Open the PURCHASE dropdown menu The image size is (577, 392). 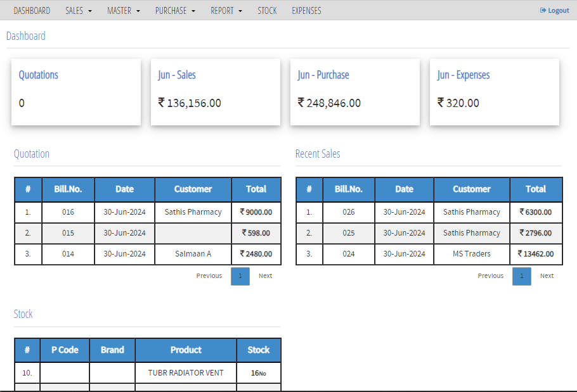(x=174, y=10)
